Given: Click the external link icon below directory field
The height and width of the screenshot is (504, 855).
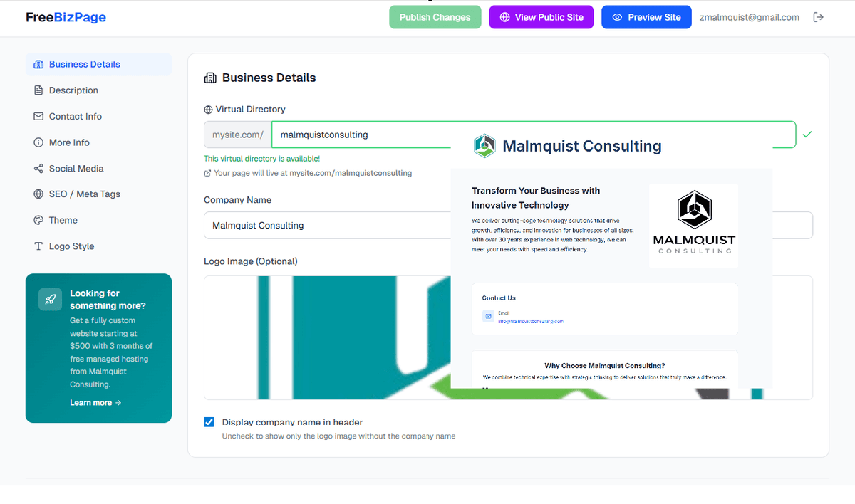Looking at the screenshot, I should [207, 173].
